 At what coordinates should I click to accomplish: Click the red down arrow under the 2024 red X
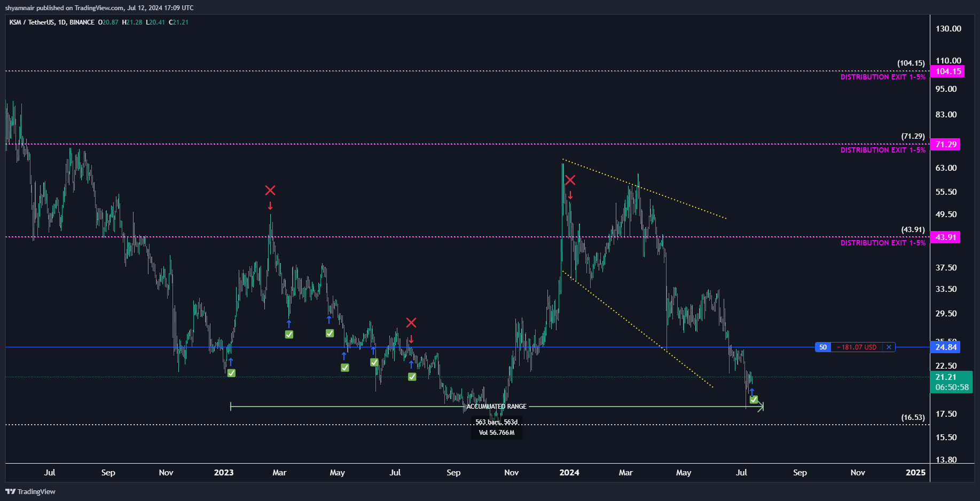click(x=570, y=195)
